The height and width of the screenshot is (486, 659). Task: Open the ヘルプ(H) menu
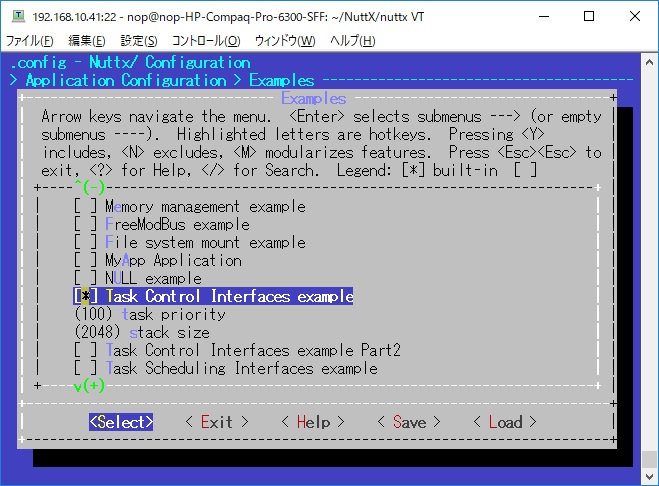pos(353,41)
